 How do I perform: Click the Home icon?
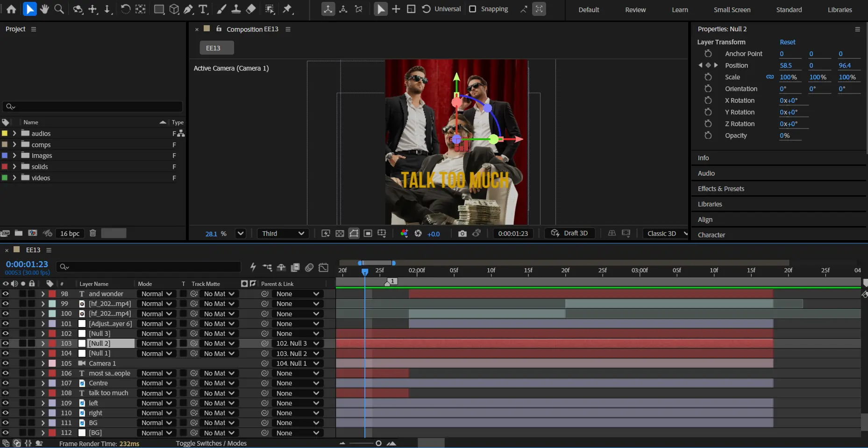[11, 9]
